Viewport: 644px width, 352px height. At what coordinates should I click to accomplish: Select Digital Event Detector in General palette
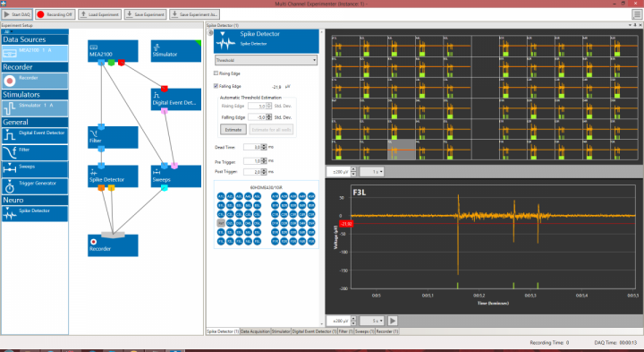click(35, 136)
